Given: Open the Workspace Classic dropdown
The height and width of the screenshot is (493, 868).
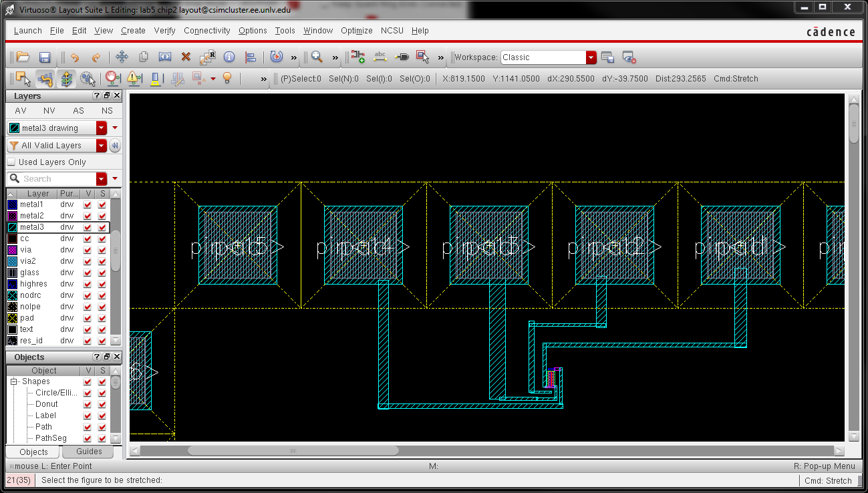Looking at the screenshot, I should (591, 57).
